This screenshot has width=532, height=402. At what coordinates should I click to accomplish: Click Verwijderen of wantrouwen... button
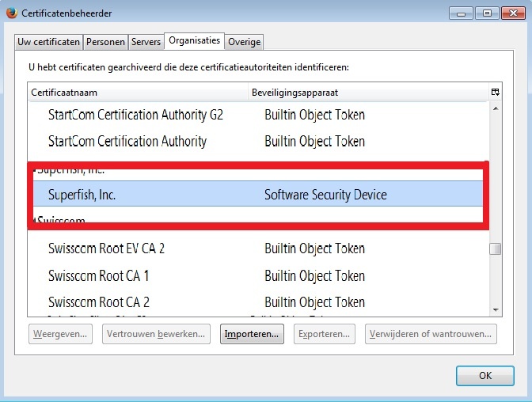(431, 334)
